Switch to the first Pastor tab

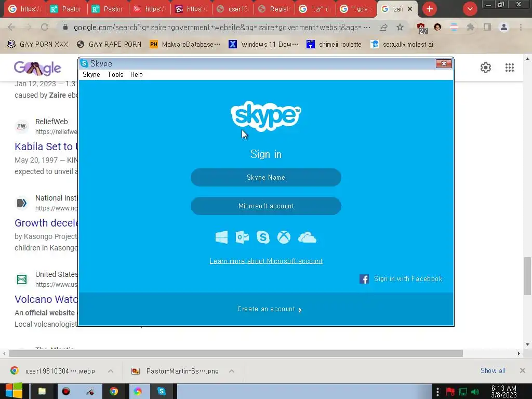[x=66, y=9]
